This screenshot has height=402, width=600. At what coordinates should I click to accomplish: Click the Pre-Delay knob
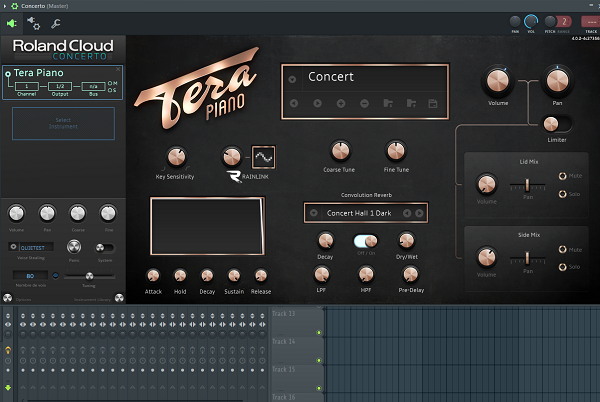pyautogui.click(x=411, y=274)
